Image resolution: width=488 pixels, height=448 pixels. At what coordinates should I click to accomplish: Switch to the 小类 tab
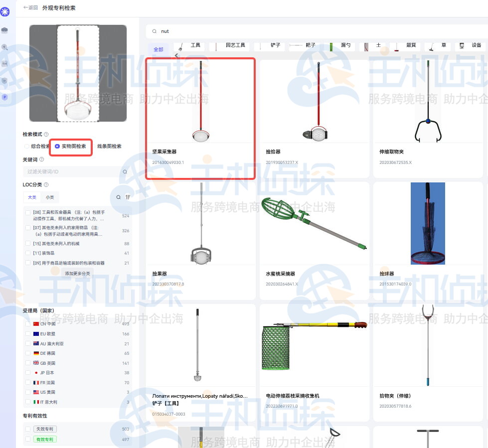coord(50,197)
